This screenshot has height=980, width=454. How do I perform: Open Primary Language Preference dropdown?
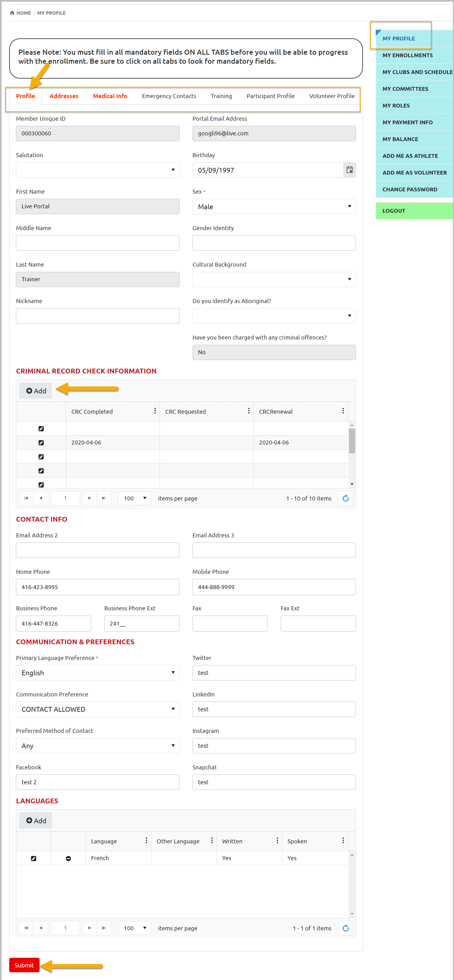click(98, 673)
